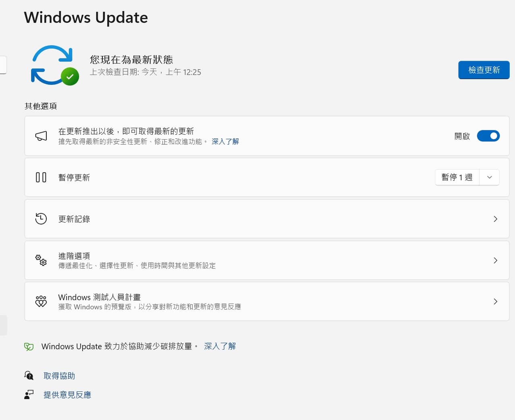This screenshot has height=420, width=515.
Task: Click the 開啟 toggle state label
Action: [x=462, y=136]
